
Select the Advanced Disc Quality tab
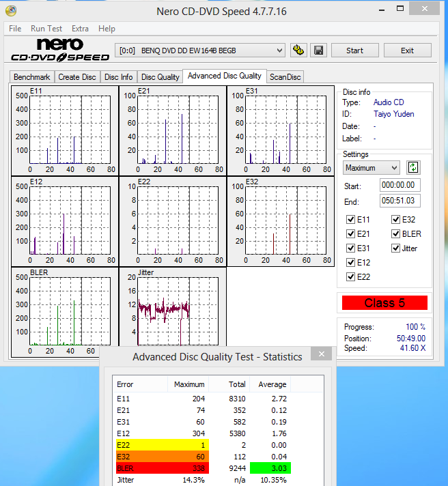(225, 76)
